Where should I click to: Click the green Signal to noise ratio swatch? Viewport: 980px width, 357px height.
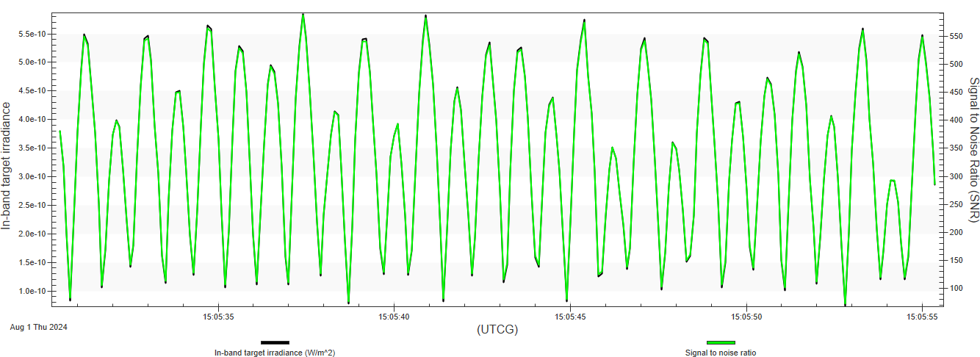point(721,342)
